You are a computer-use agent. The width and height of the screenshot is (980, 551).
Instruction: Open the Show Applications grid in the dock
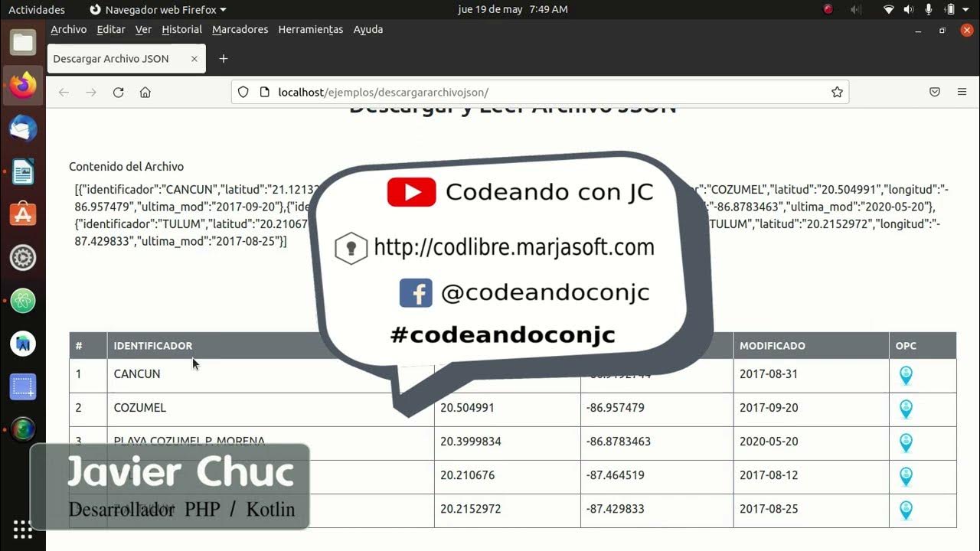(23, 530)
